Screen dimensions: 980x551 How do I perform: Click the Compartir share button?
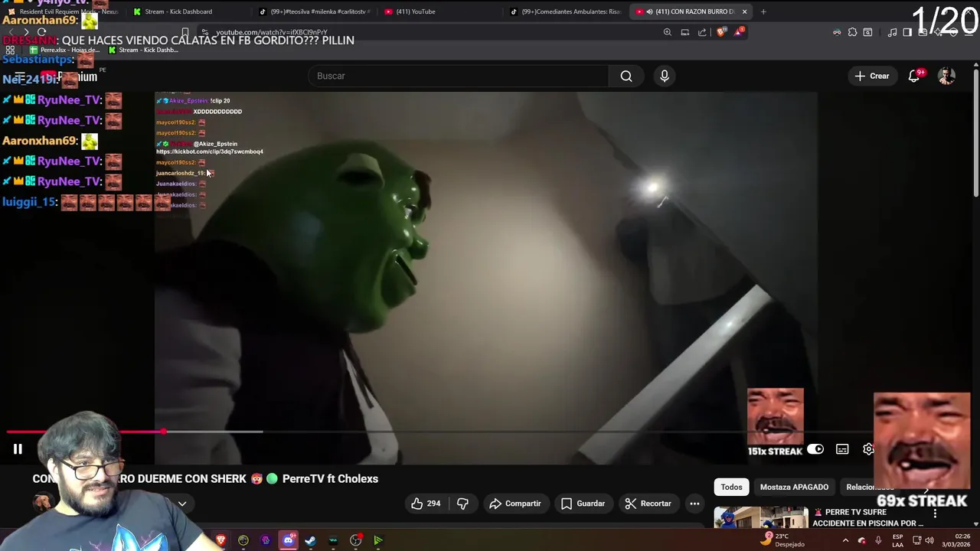[x=514, y=504]
